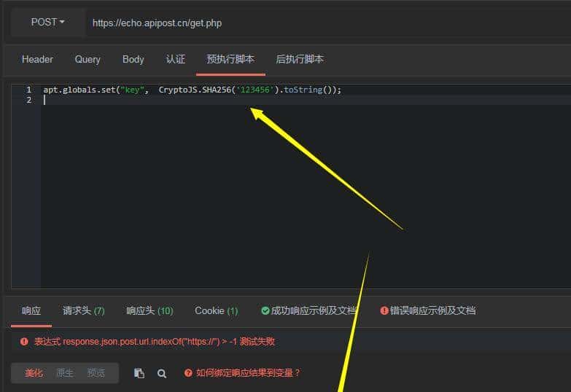Open the 请求头 (7) tab

pyautogui.click(x=83, y=311)
